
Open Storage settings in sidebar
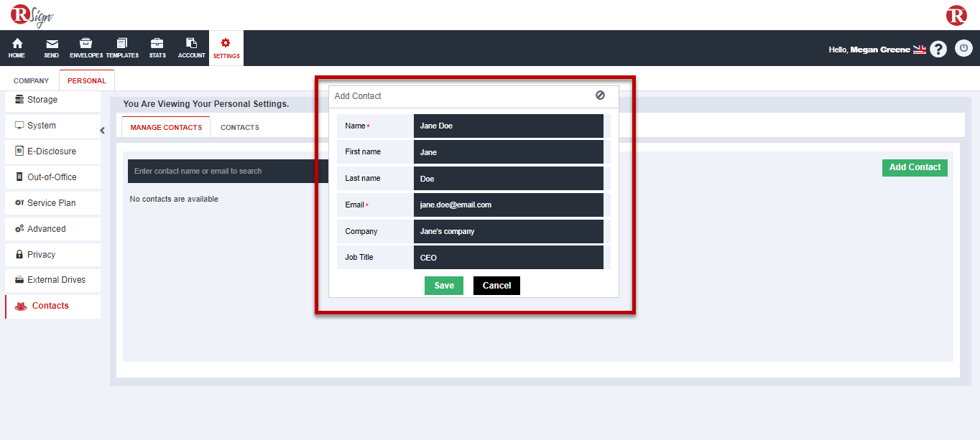click(53, 100)
